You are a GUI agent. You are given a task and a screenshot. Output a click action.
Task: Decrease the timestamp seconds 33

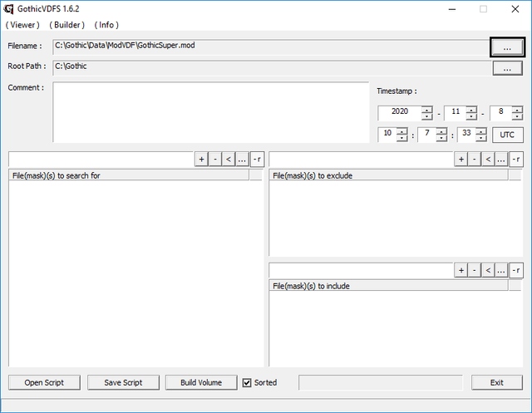click(481, 138)
